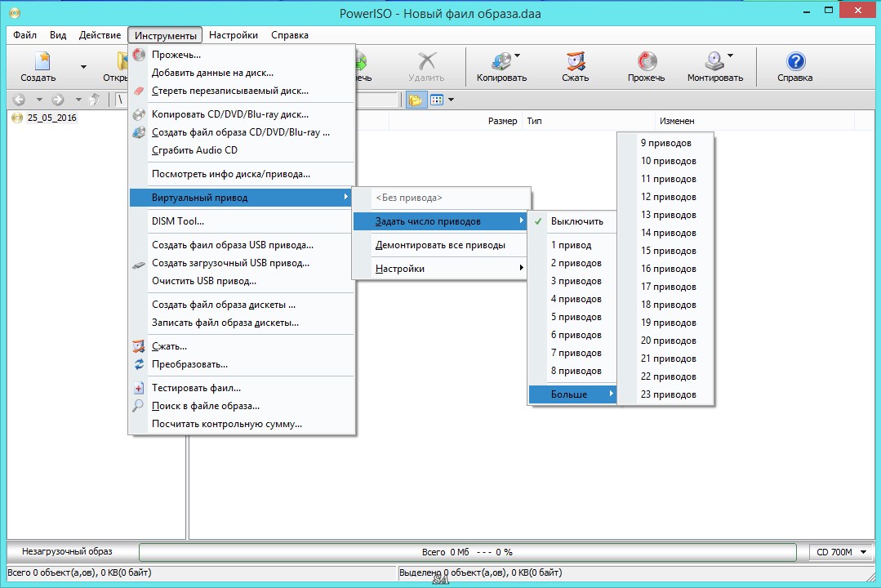This screenshot has height=588, width=881.
Task: Choose 'Прожечь...' from Инструменты menu
Action: (x=242, y=55)
